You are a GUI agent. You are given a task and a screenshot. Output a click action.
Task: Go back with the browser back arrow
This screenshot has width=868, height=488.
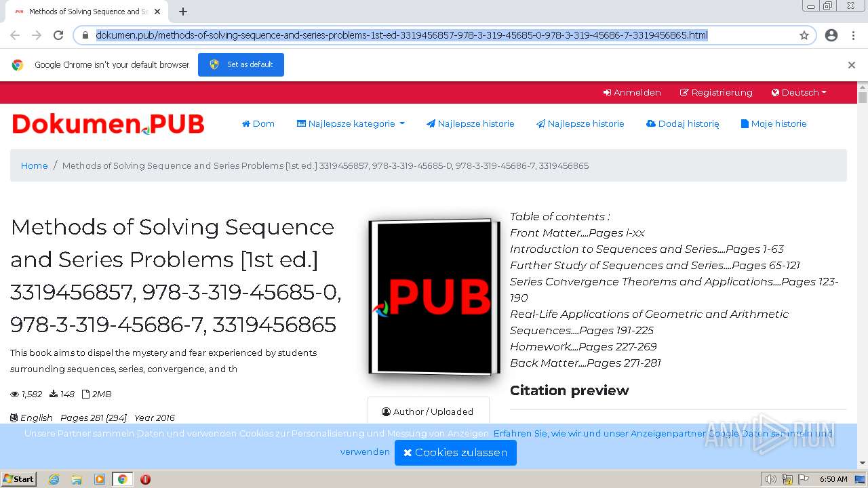tap(15, 35)
